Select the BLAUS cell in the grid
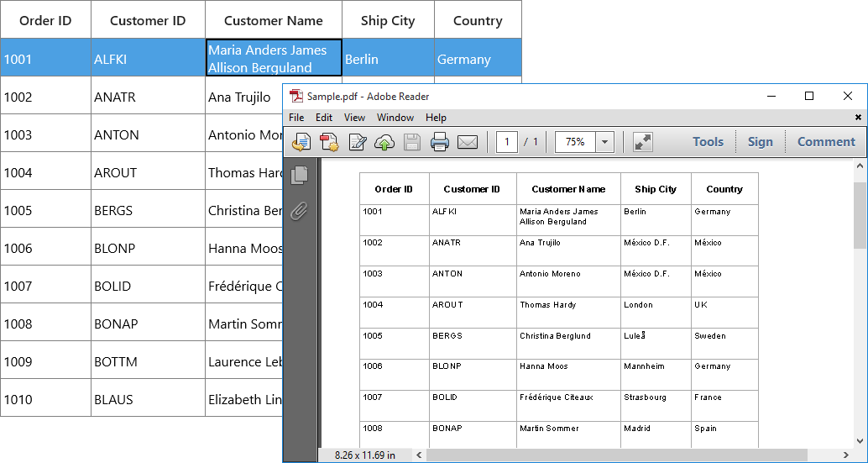The image size is (868, 463). click(x=148, y=397)
